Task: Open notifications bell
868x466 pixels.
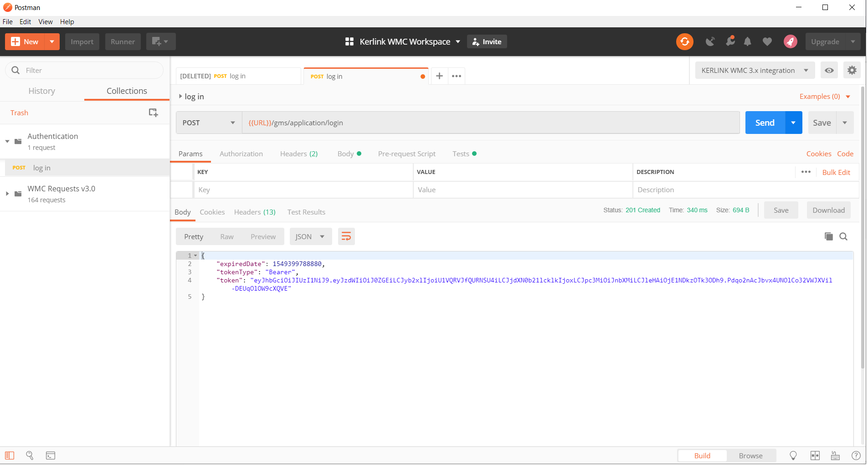Action: (x=747, y=41)
